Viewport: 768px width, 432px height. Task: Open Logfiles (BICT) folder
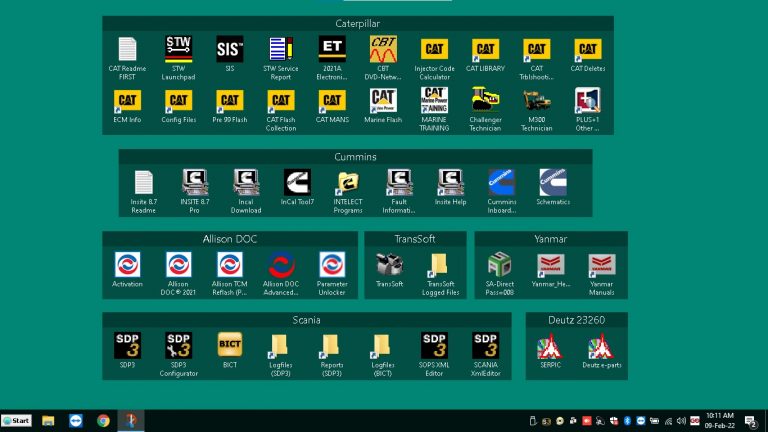(383, 346)
